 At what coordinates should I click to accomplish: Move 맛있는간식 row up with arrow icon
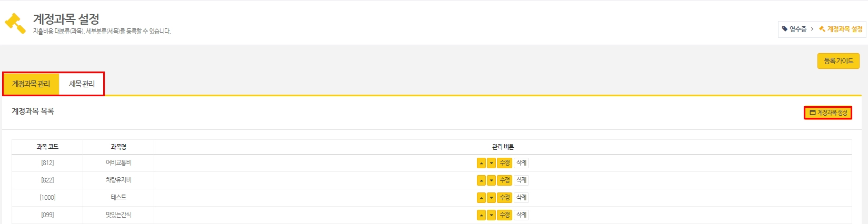click(481, 215)
